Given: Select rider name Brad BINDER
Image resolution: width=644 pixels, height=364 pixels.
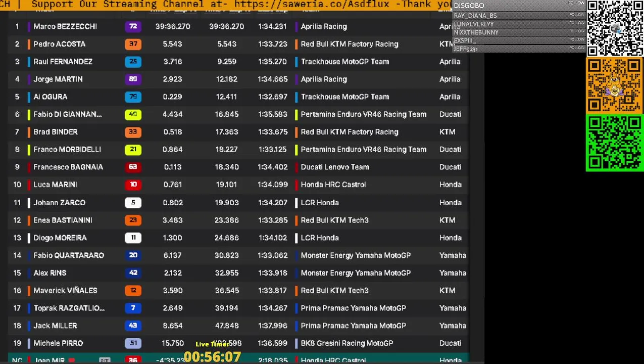Looking at the screenshot, I should tap(56, 132).
